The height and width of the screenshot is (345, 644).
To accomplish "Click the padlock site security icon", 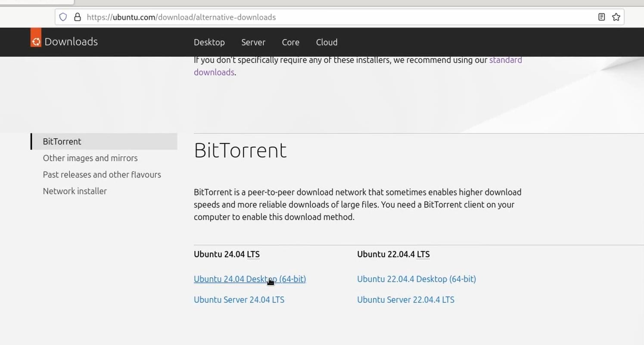I will [x=78, y=17].
